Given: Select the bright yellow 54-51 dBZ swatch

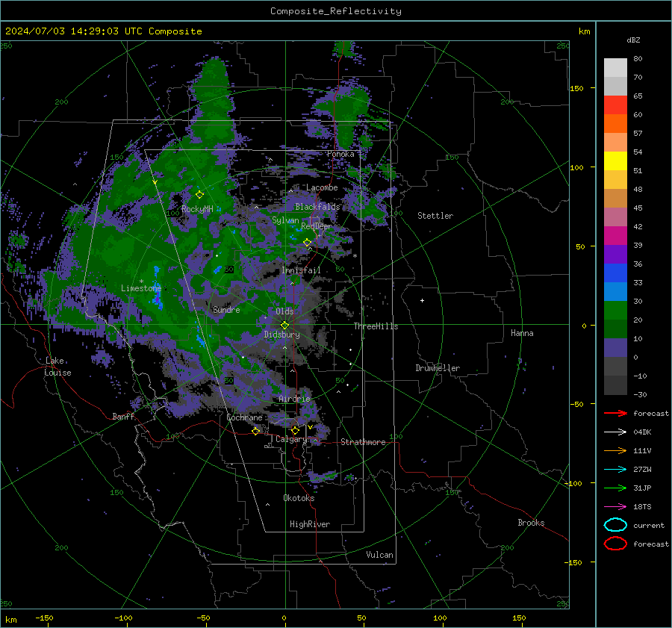Looking at the screenshot, I should click(615, 161).
